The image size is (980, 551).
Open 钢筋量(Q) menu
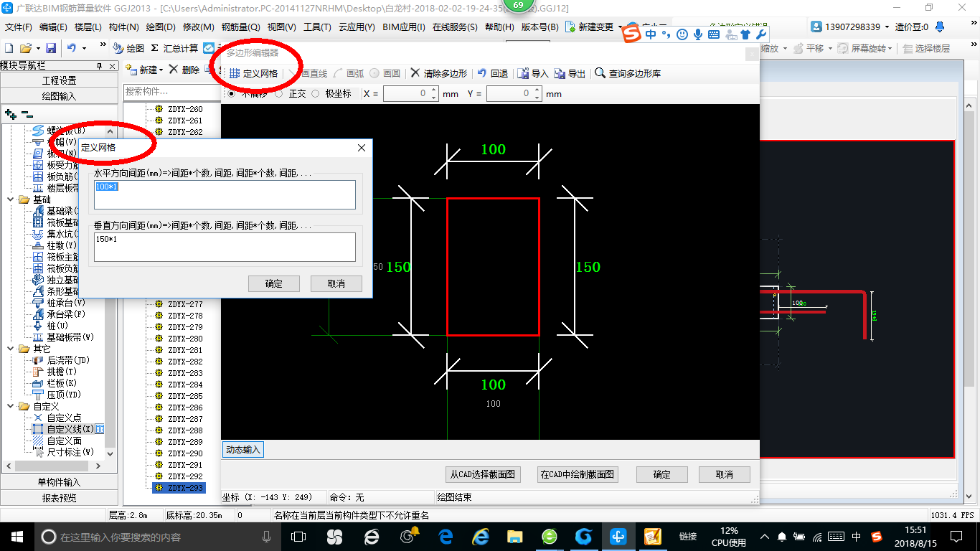240,27
